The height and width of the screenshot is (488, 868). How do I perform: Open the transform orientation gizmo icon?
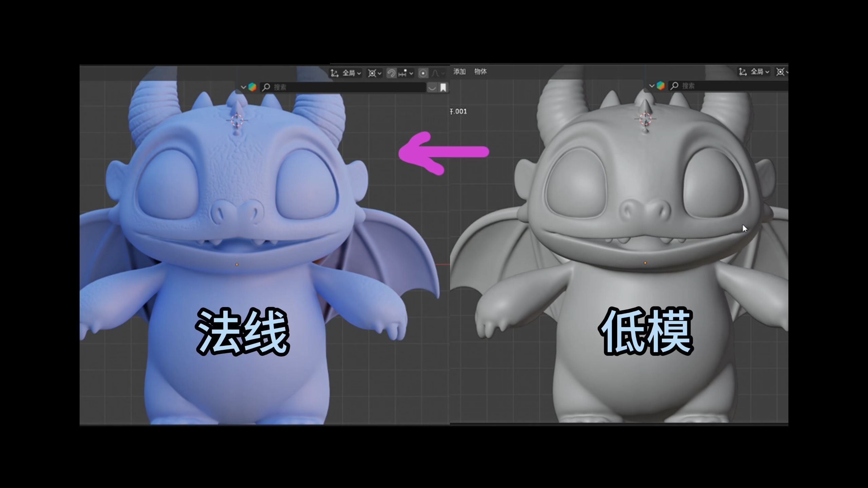[x=335, y=73]
